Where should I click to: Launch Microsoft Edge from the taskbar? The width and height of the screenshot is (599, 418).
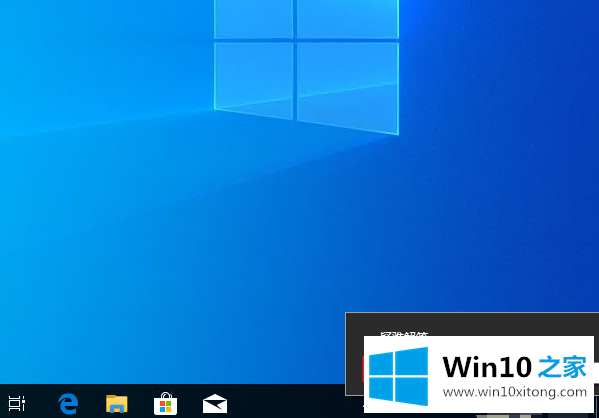point(68,404)
